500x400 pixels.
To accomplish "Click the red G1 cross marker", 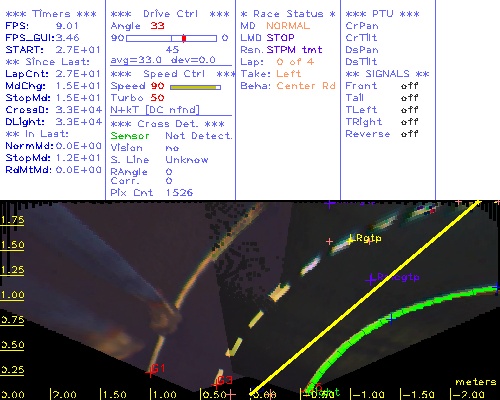I will click(x=151, y=373).
